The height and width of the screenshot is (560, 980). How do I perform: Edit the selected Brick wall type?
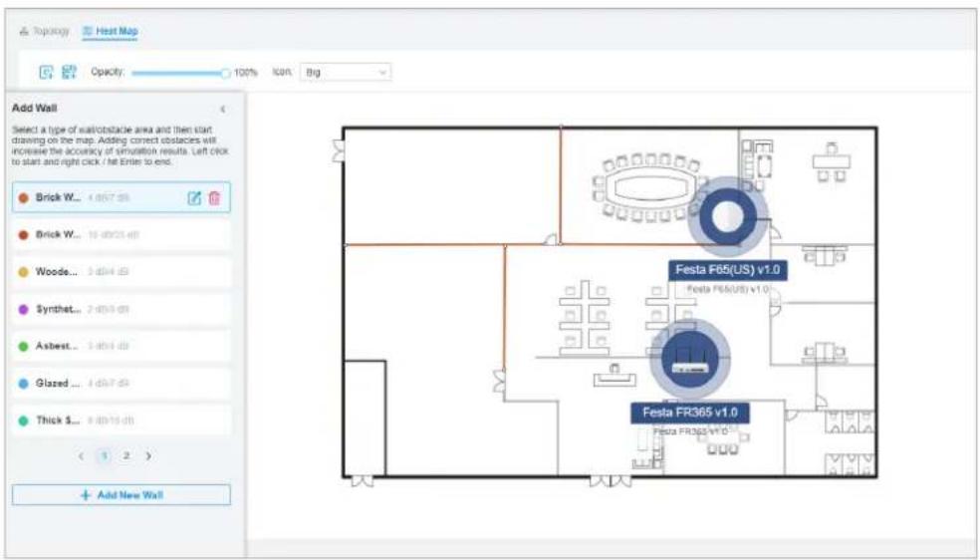[x=194, y=198]
